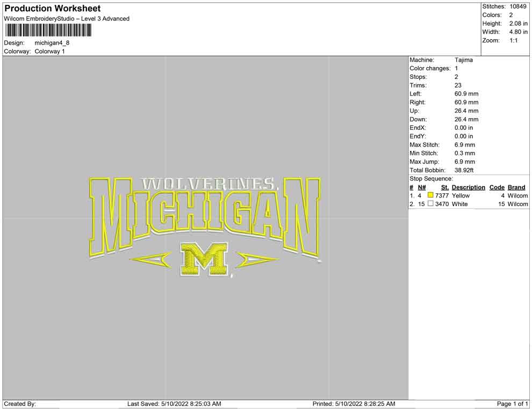Viewport: 532px width, 409px height.
Task: Click thread number '3470' in row 2
Action: [x=442, y=204]
